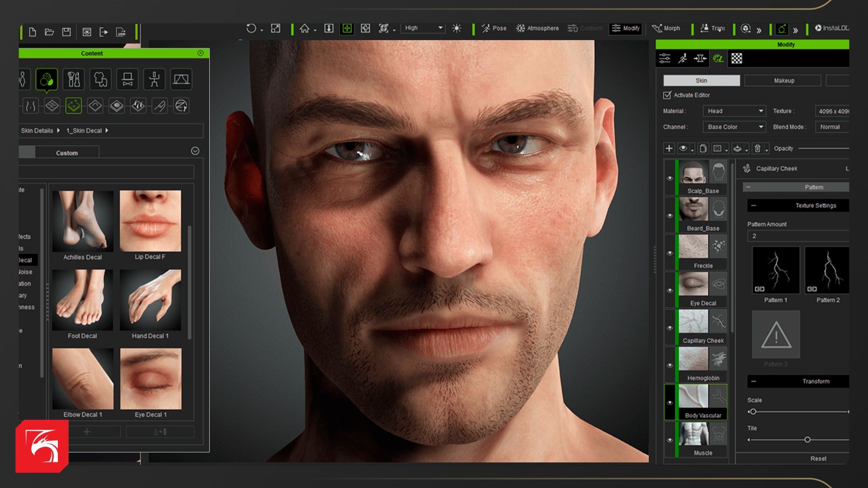Click the Home view icon
Viewport: 868px width, 488px height.
(x=304, y=28)
